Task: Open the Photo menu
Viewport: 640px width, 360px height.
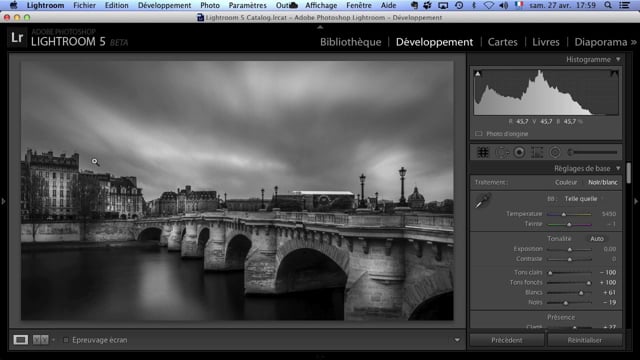Action: coord(210,5)
